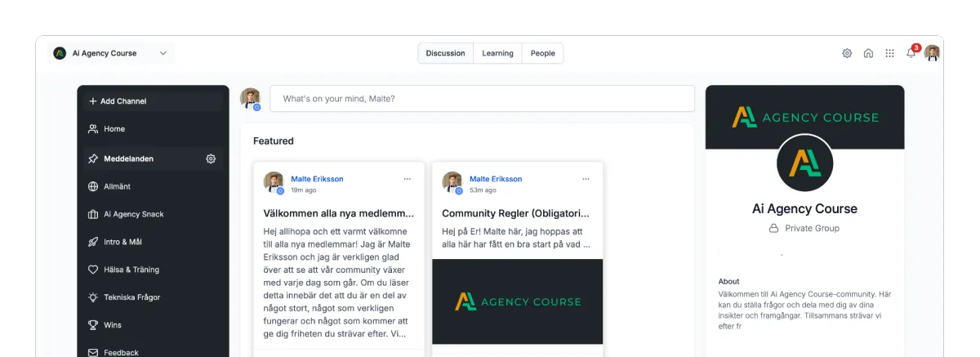980x357 pixels.
Task: Open Home channel in sidebar
Action: pos(152,129)
